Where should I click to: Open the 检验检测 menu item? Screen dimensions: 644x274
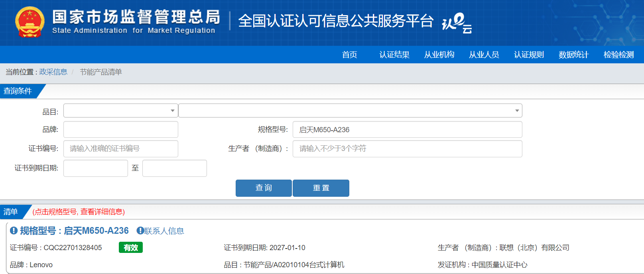[x=618, y=55]
